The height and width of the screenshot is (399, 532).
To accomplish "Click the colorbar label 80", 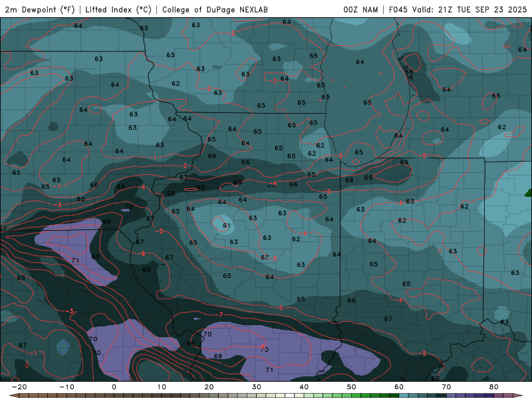I will pyautogui.click(x=494, y=387).
